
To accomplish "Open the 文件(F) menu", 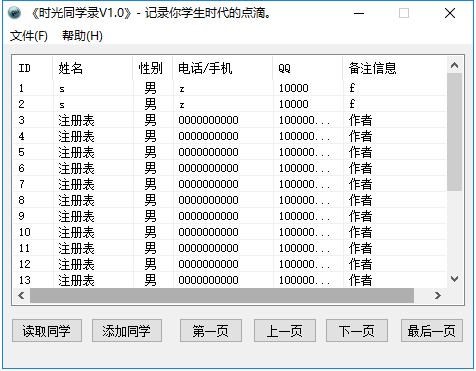I will point(29,36).
